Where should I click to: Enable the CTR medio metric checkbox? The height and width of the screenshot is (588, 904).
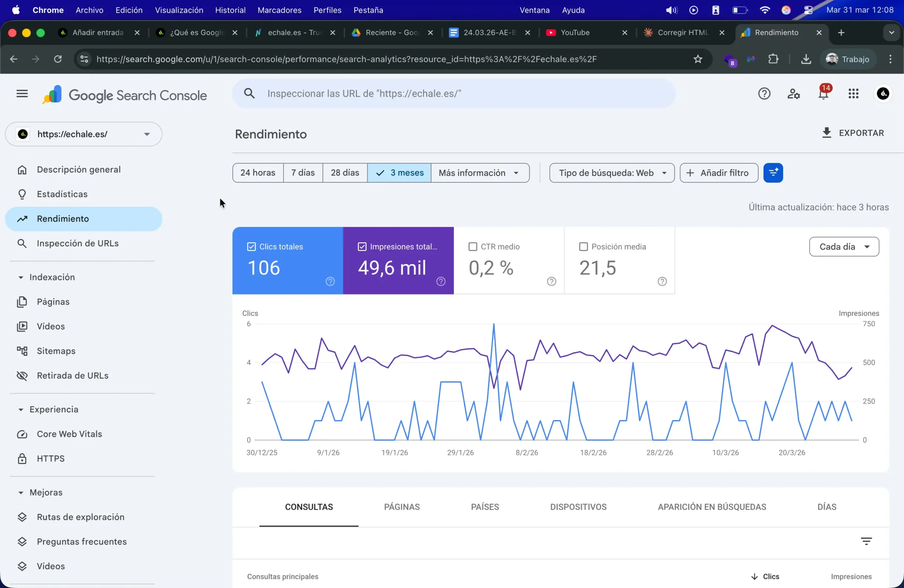point(473,246)
